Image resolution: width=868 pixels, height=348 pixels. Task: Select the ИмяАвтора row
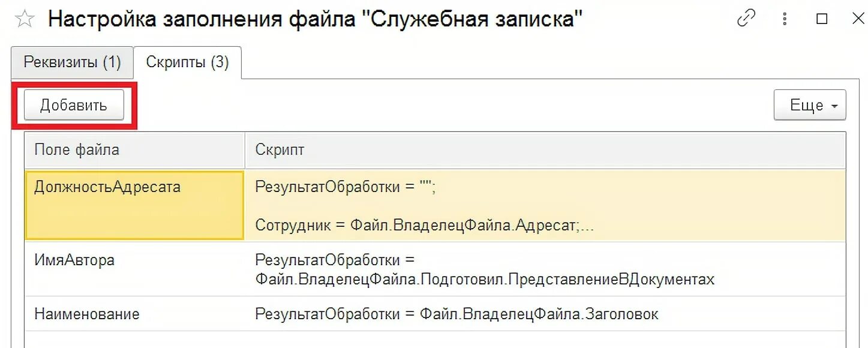(x=74, y=260)
